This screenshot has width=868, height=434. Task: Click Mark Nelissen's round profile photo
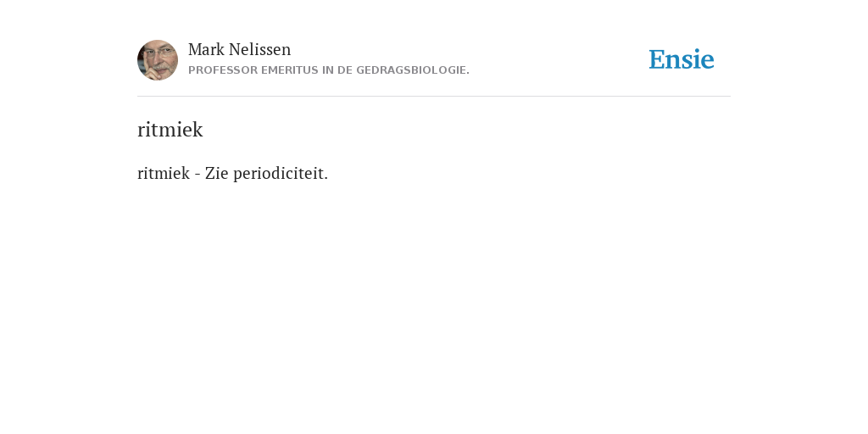tap(158, 60)
